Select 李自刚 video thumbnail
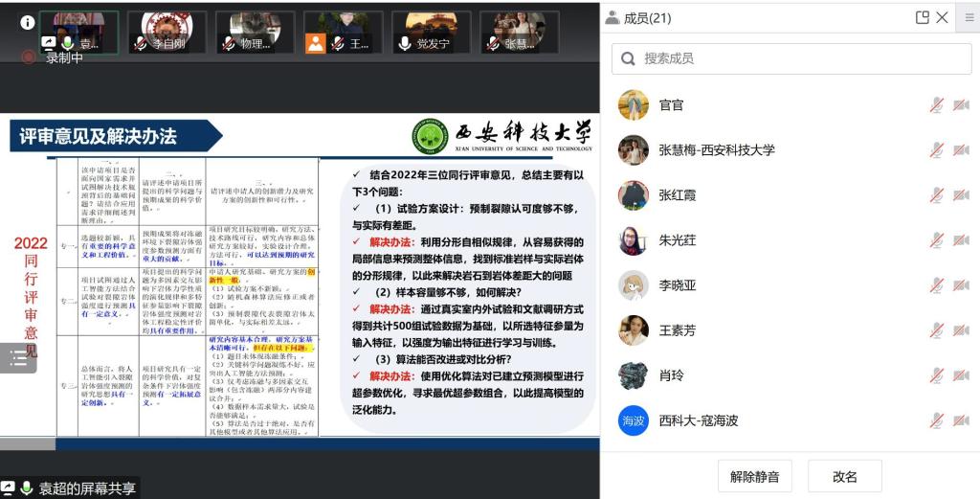The image size is (980, 499). click(167, 32)
